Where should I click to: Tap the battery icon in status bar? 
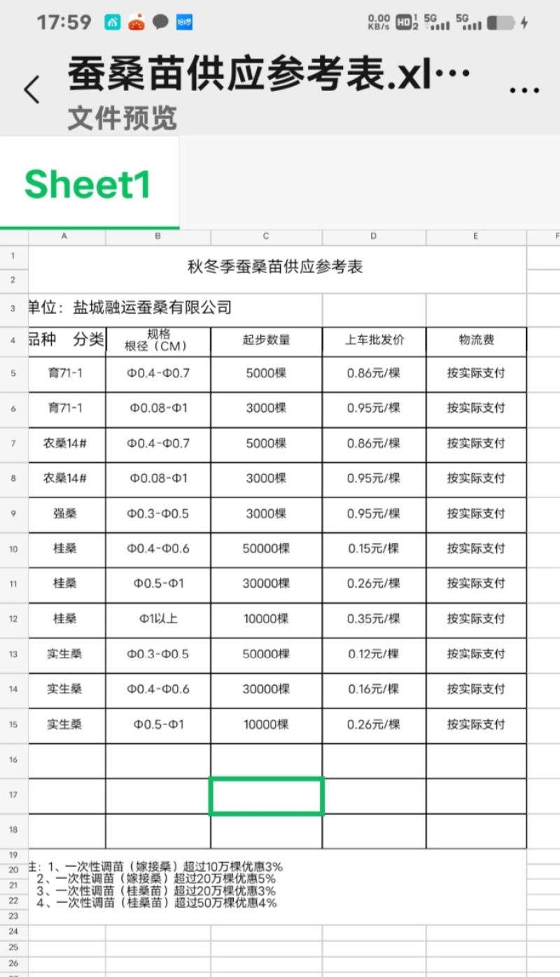click(500, 23)
